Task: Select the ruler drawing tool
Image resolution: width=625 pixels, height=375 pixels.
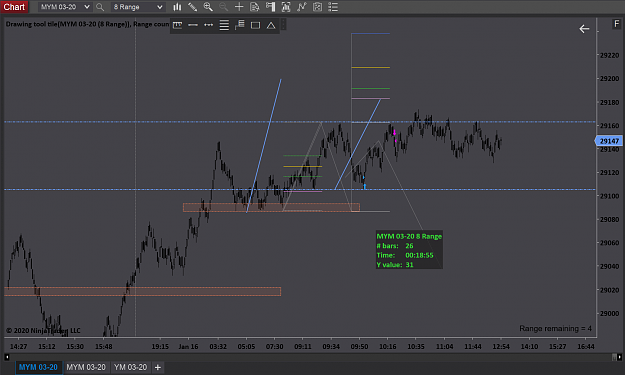Action: click(178, 25)
